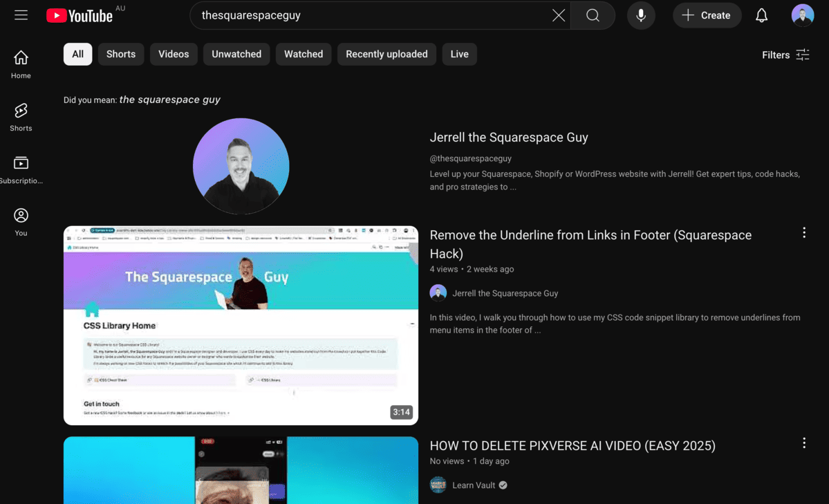Clear the search text with X

pyautogui.click(x=558, y=15)
